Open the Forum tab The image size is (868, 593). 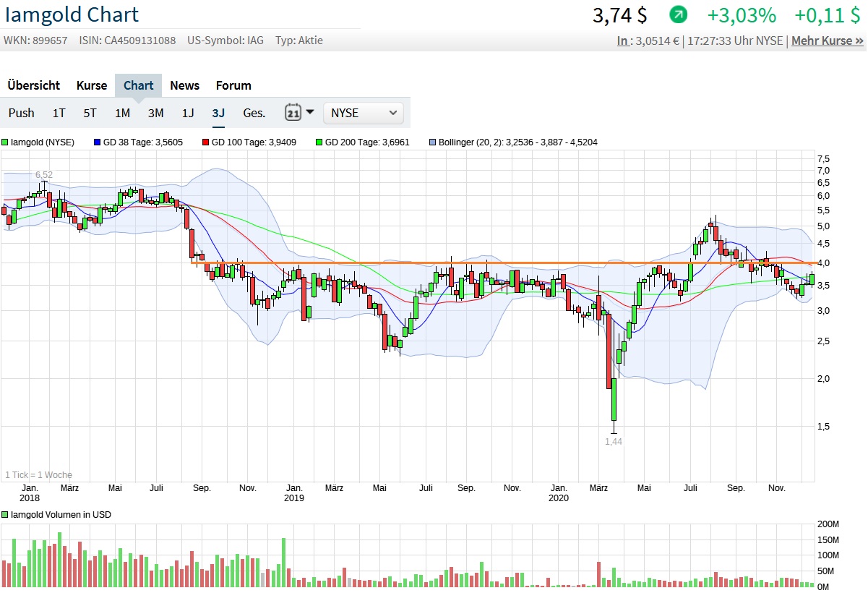click(x=233, y=85)
